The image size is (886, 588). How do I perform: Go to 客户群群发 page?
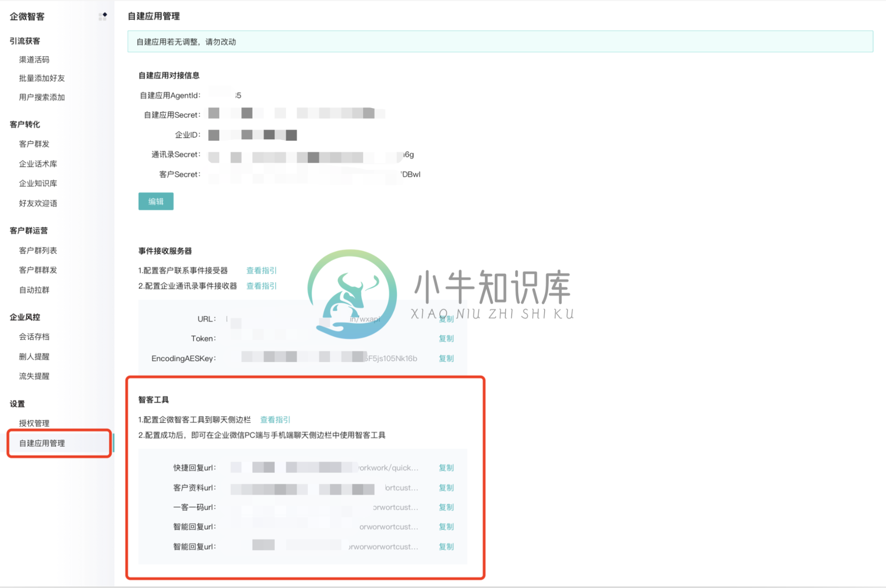tap(38, 270)
